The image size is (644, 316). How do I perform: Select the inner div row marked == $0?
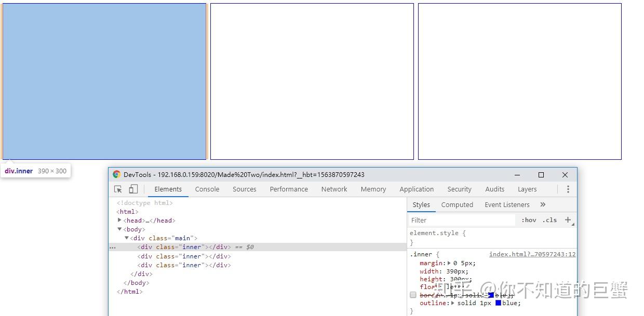(x=258, y=247)
